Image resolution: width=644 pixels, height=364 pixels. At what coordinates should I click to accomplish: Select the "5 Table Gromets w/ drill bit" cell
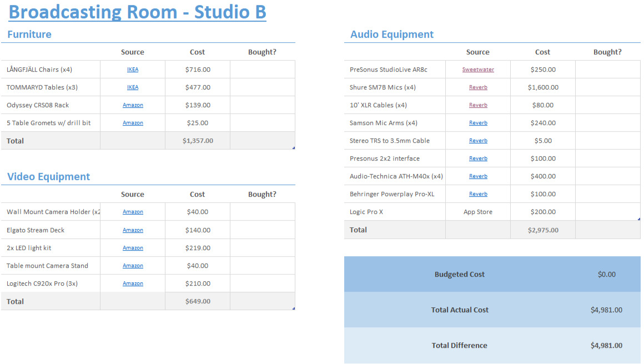tap(51, 123)
